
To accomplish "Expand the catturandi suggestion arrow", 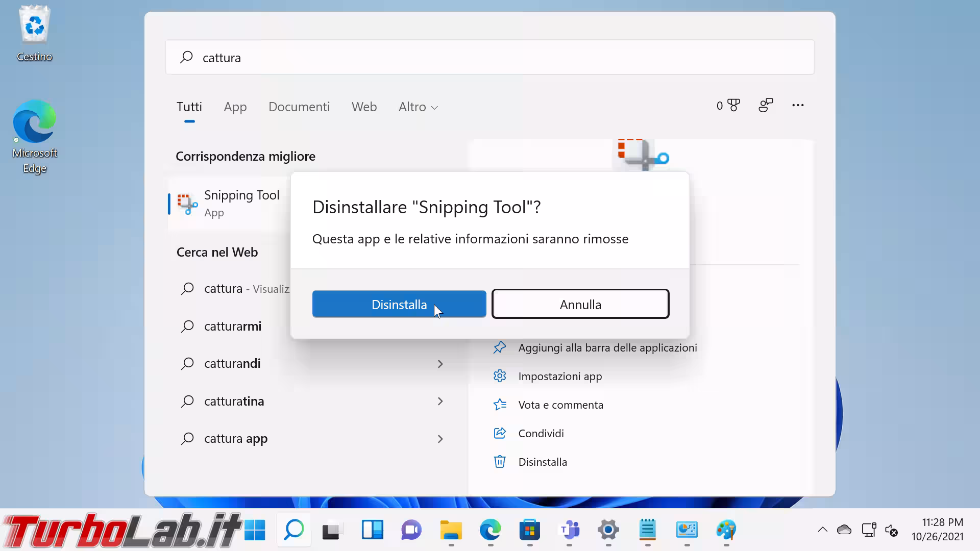I will [440, 364].
